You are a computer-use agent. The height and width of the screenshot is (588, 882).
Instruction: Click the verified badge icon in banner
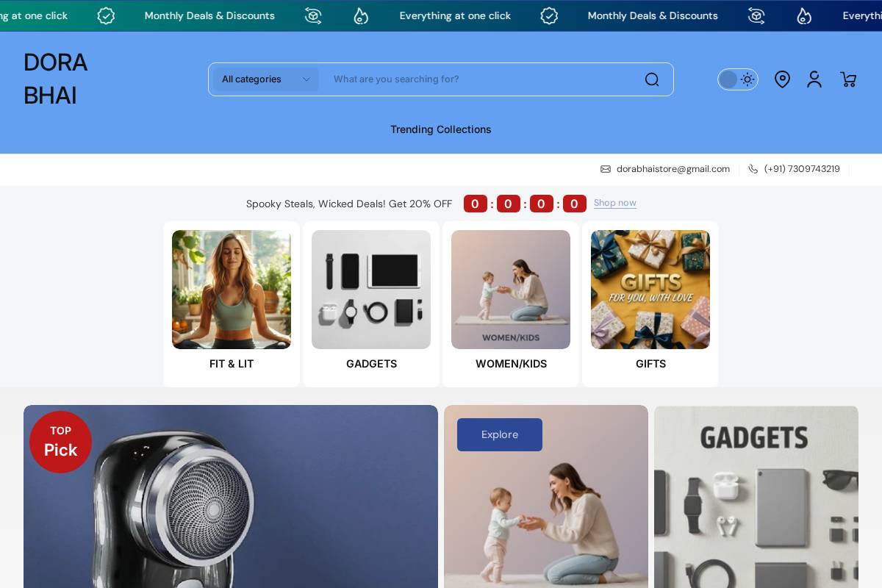click(x=106, y=15)
